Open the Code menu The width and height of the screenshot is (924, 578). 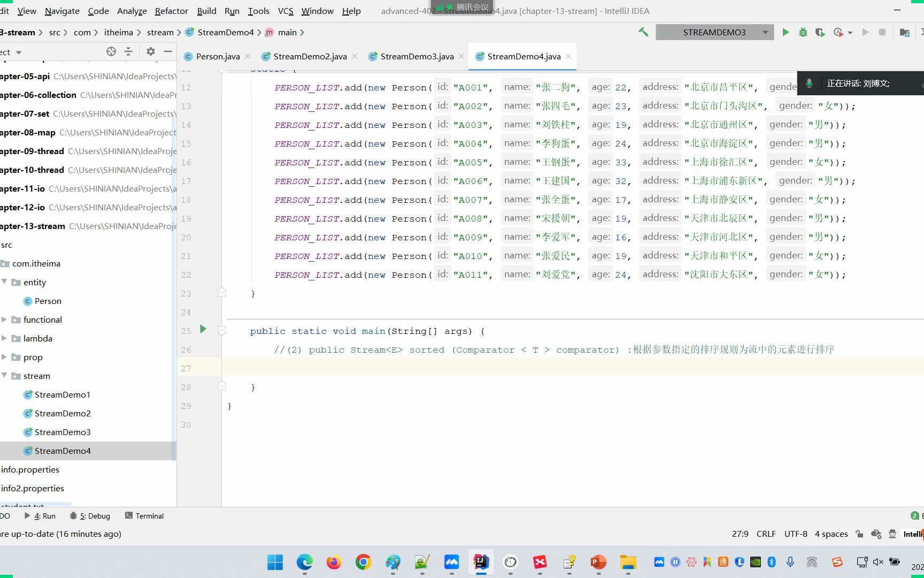[98, 11]
